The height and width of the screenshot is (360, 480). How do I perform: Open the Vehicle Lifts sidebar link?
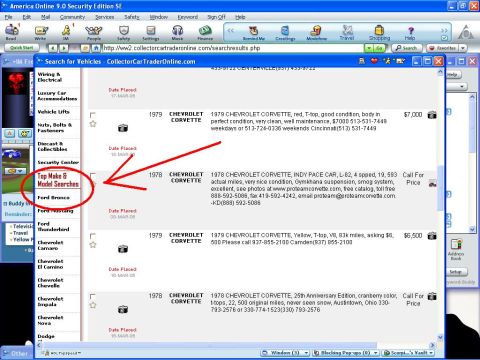53,112
